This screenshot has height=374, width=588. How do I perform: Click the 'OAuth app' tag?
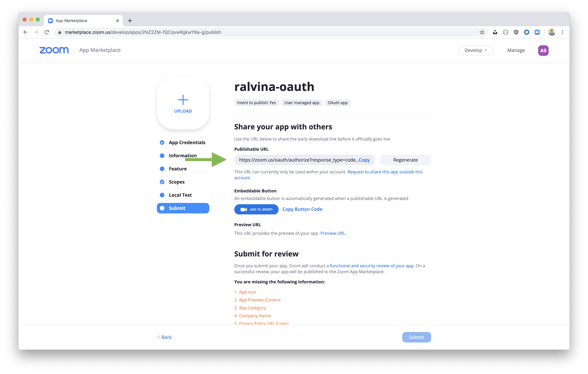click(338, 103)
